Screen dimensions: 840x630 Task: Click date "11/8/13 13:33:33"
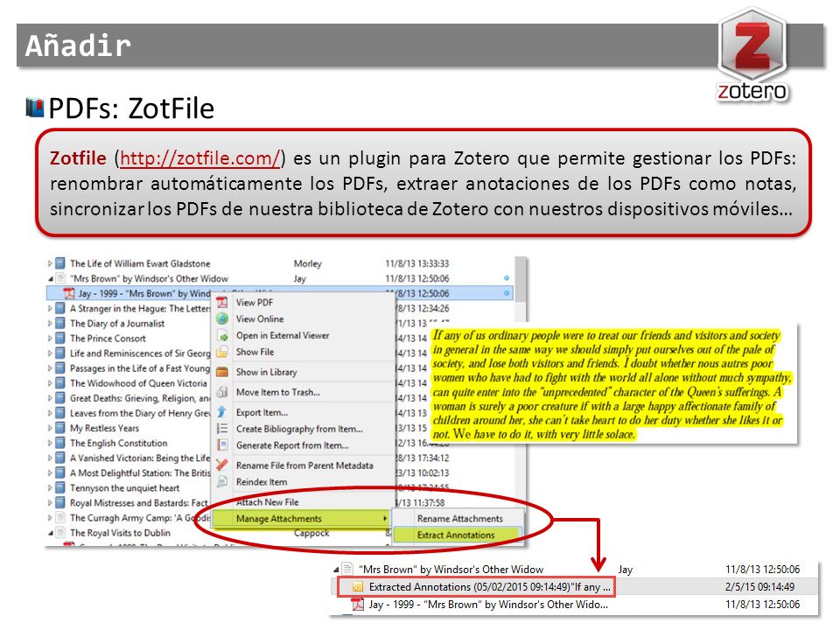(x=416, y=263)
